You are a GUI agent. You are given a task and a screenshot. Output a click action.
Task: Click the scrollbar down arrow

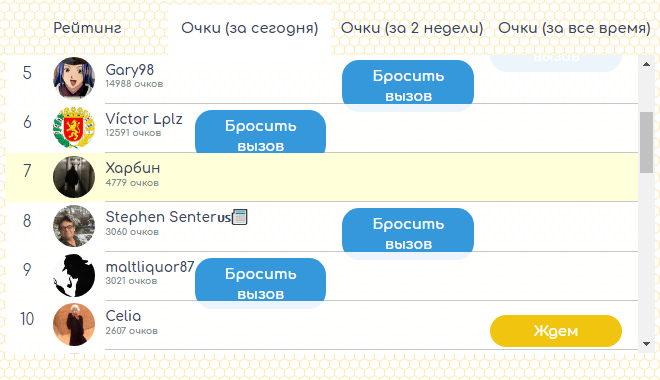646,344
